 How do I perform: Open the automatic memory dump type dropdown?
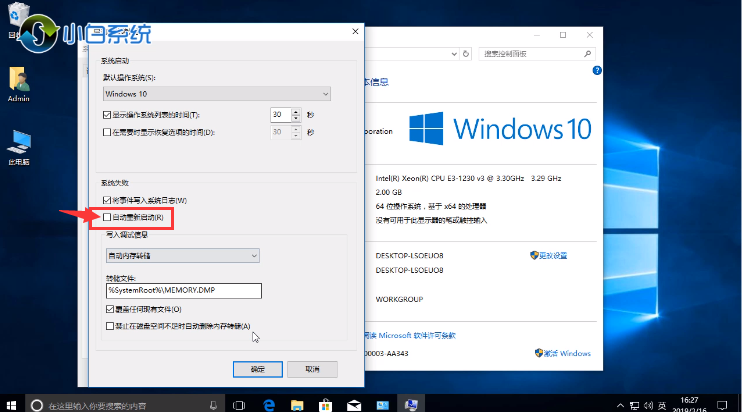click(x=183, y=256)
